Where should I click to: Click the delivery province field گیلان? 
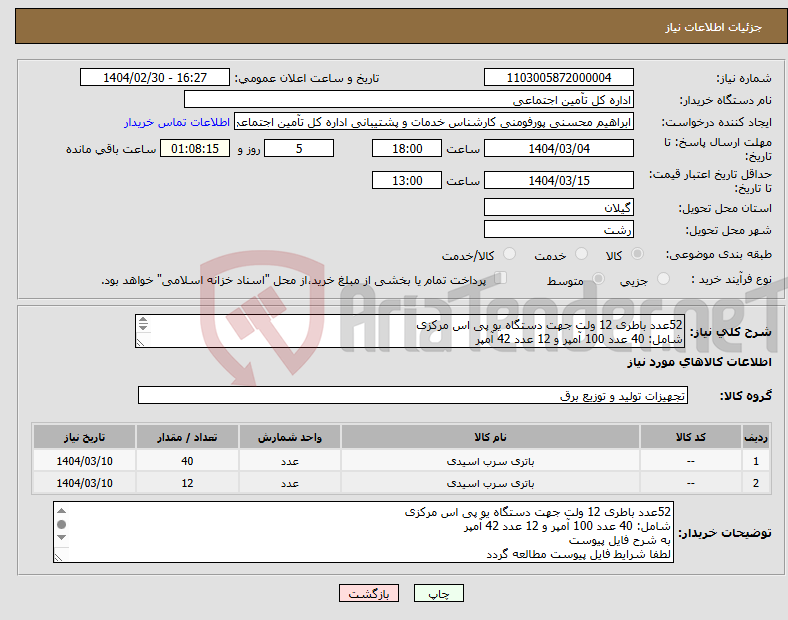[x=558, y=207]
